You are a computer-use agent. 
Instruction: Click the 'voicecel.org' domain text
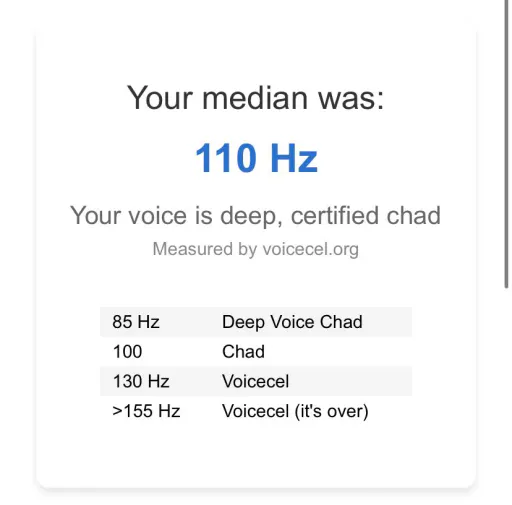311,249
